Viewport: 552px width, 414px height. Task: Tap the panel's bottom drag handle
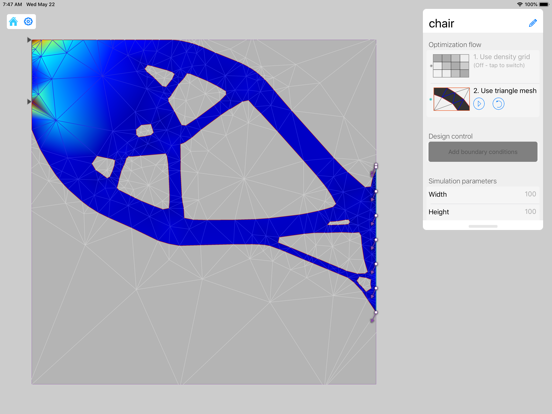(483, 226)
